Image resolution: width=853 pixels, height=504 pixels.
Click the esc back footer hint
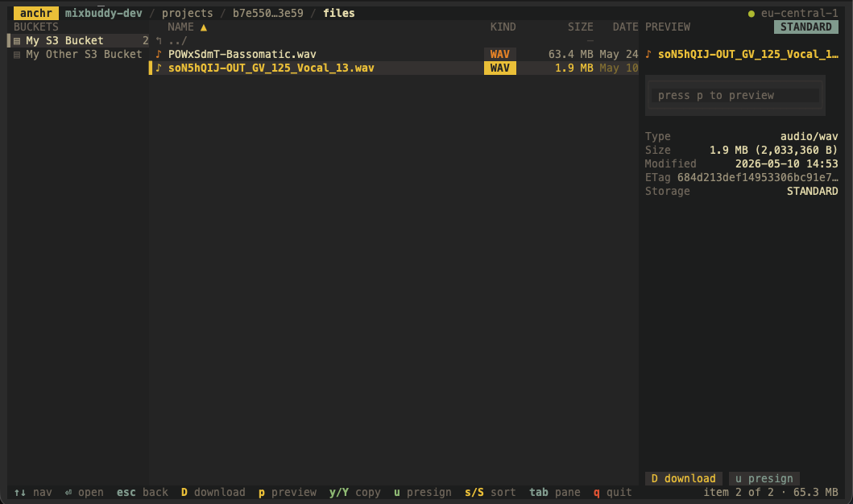pyautogui.click(x=143, y=493)
